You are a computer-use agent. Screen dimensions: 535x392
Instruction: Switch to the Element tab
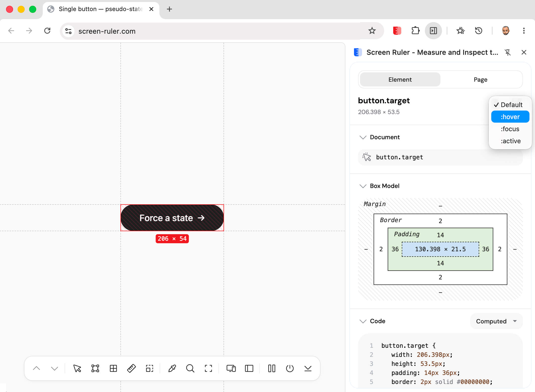click(400, 80)
